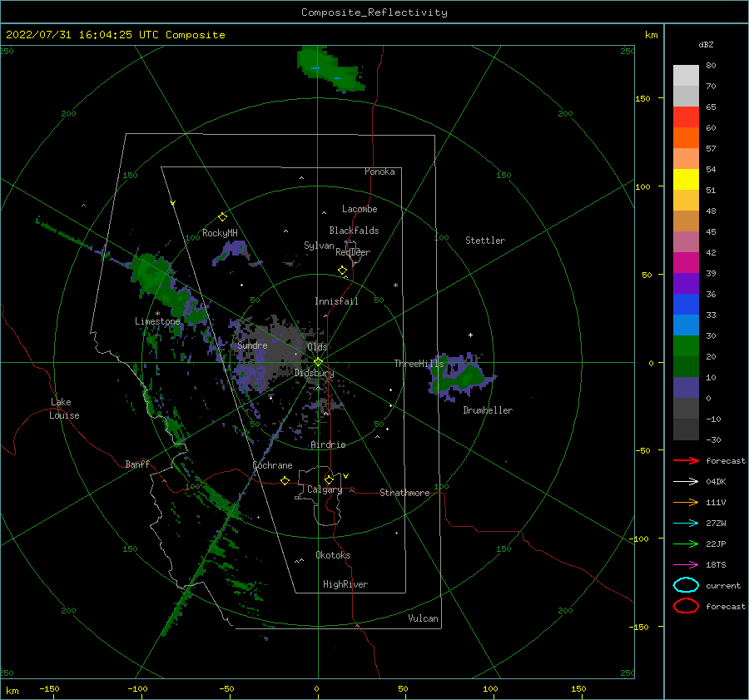Click the Stettler town label
Viewport: 749px width, 700px height.
click(x=485, y=241)
